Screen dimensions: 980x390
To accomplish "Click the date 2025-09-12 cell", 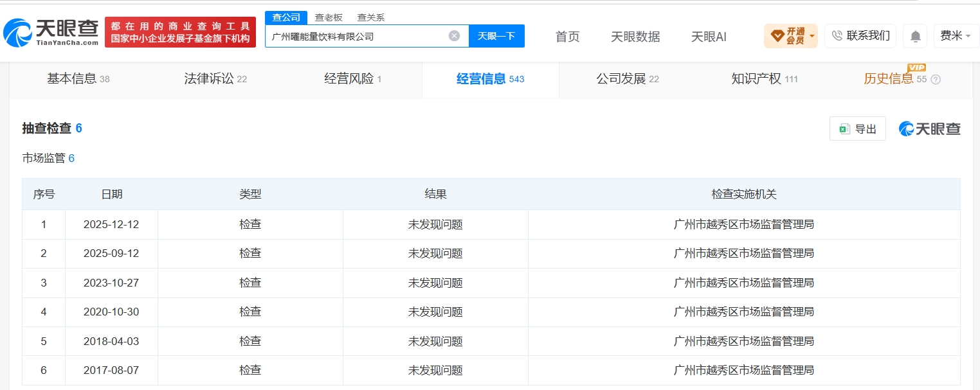I will point(111,253).
